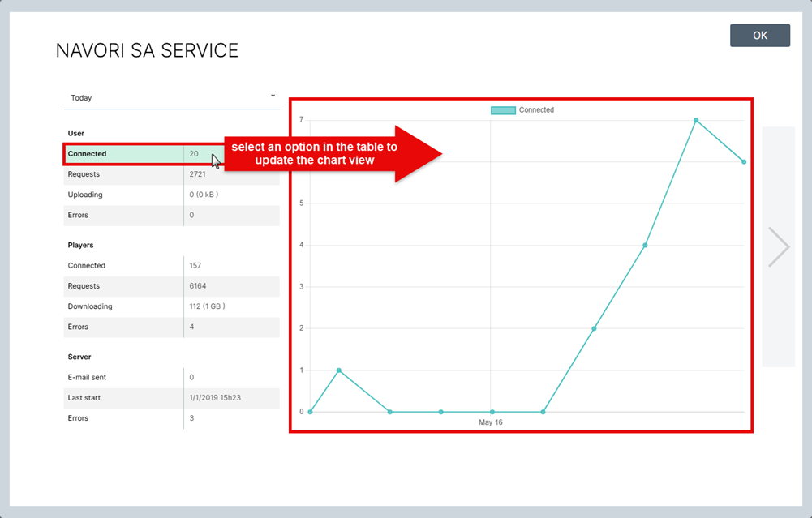Screen dimensions: 812x518
Task: Select the Last start row
Action: pyautogui.click(x=171, y=398)
